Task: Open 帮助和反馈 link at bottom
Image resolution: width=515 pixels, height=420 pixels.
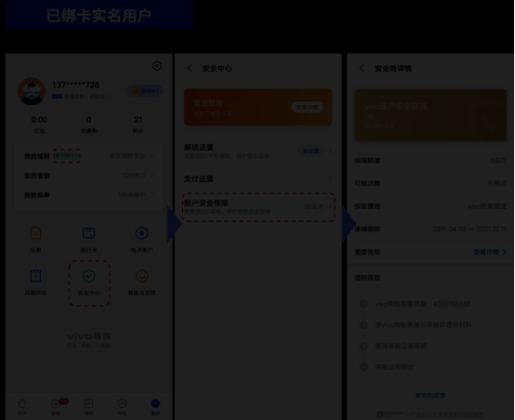Action: pyautogui.click(x=430, y=395)
